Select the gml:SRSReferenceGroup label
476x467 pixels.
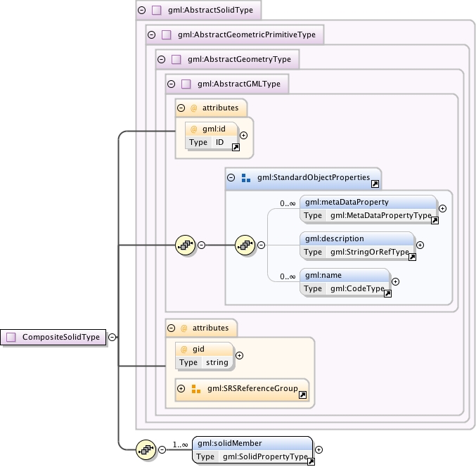pyautogui.click(x=252, y=388)
